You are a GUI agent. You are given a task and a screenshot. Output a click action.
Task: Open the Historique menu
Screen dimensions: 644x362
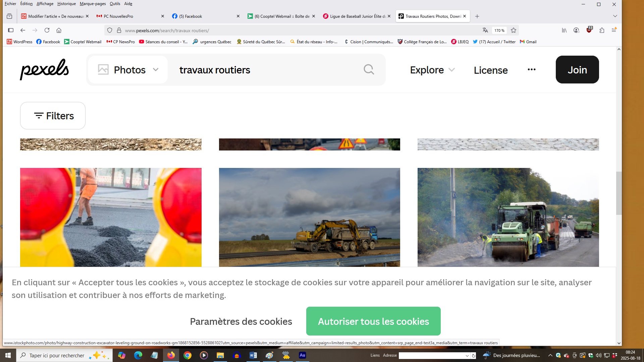pyautogui.click(x=66, y=4)
